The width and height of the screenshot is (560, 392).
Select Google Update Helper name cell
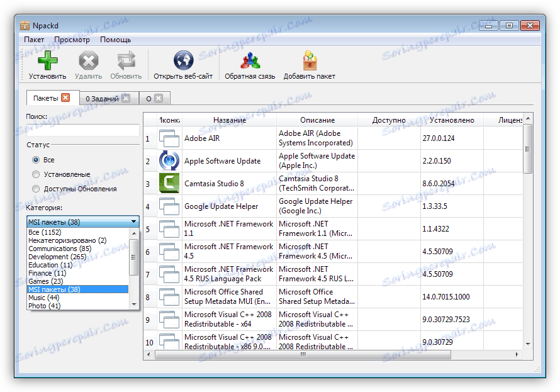(x=229, y=206)
